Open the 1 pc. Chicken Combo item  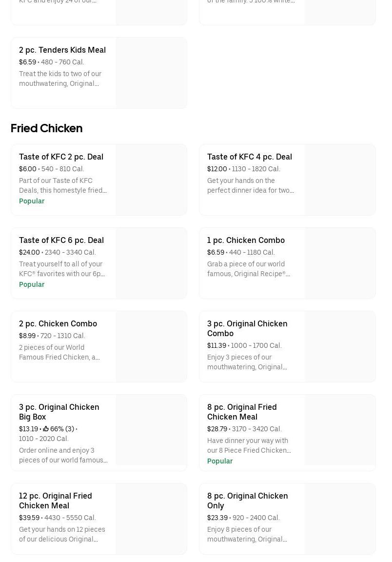click(x=246, y=240)
